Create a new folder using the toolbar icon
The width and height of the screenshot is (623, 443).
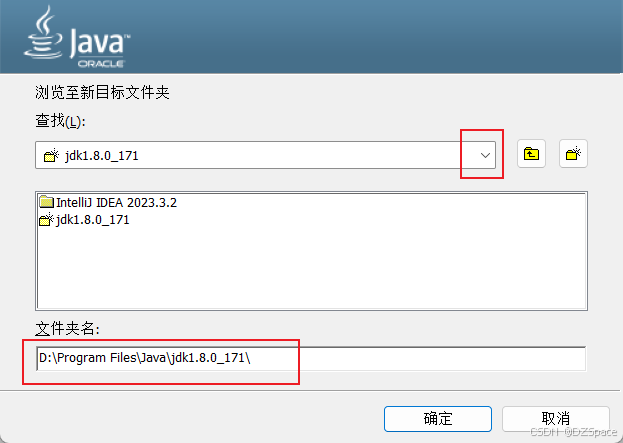click(x=573, y=154)
